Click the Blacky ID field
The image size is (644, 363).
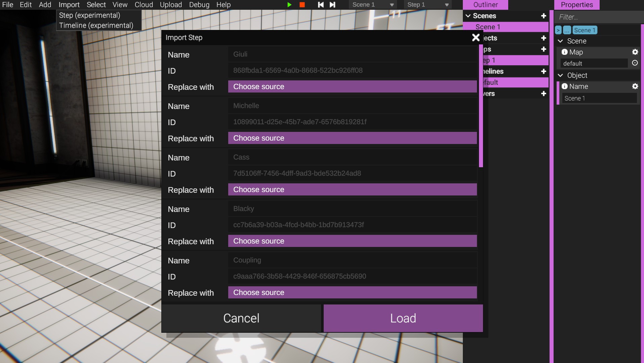coord(352,225)
